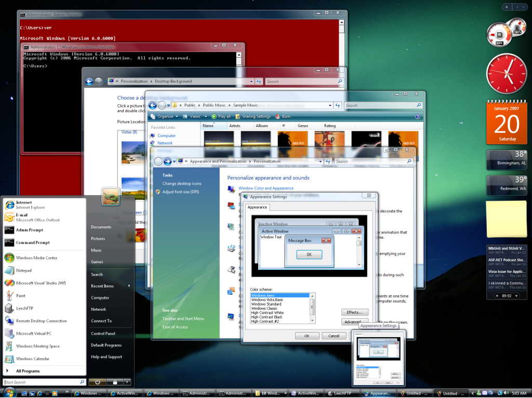Click OK at bottom of Appearance Settings
The image size is (532, 398).
pyautogui.click(x=307, y=336)
